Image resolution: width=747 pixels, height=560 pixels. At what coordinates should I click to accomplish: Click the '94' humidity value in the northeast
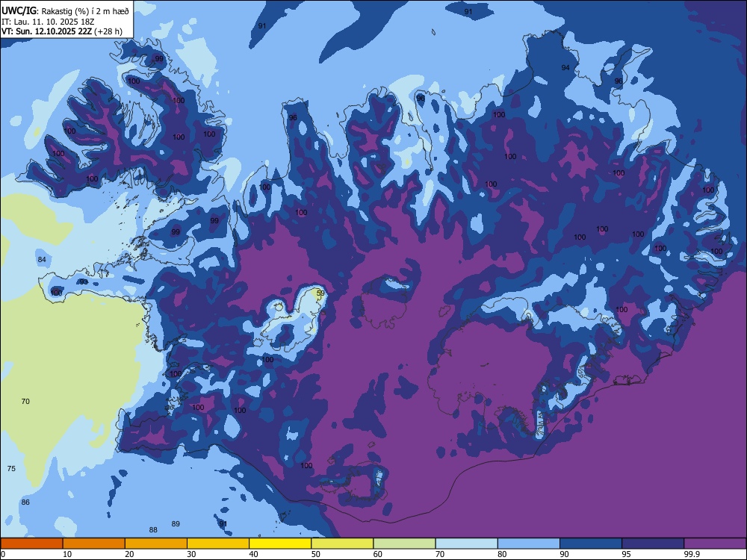pos(565,68)
